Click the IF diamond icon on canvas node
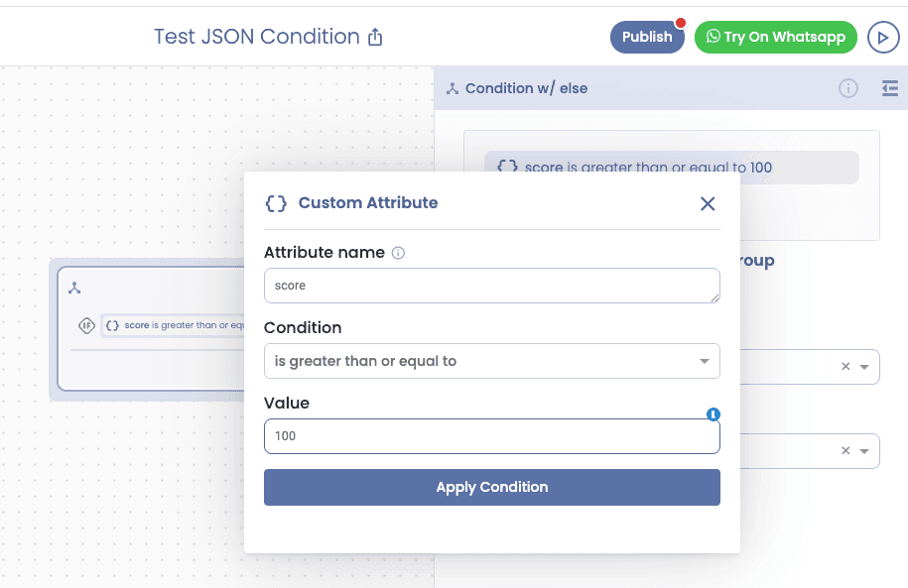Image resolution: width=908 pixels, height=588 pixels. click(87, 325)
